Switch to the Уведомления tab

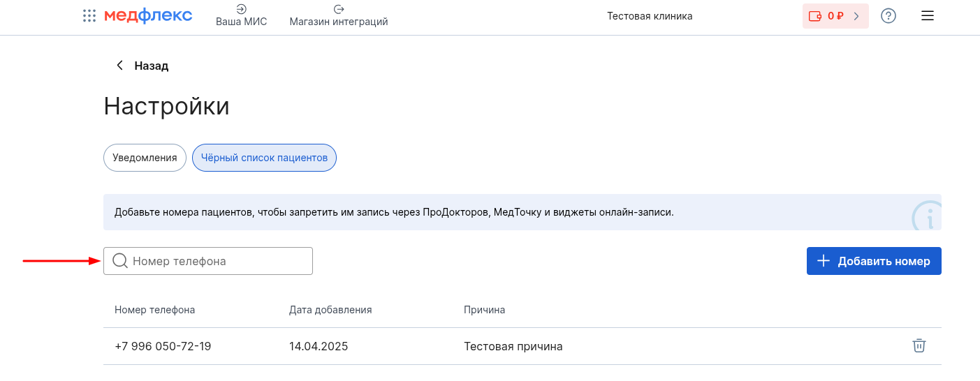(145, 158)
